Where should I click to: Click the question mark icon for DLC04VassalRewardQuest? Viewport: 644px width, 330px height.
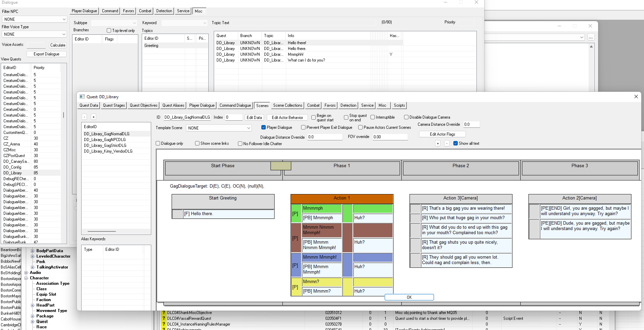click(x=163, y=318)
